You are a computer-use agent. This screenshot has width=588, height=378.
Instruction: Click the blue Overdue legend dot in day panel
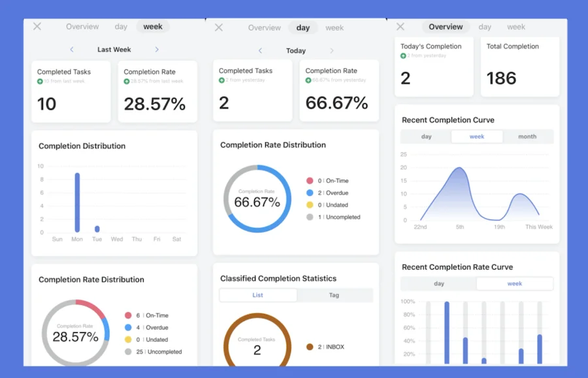click(x=310, y=193)
